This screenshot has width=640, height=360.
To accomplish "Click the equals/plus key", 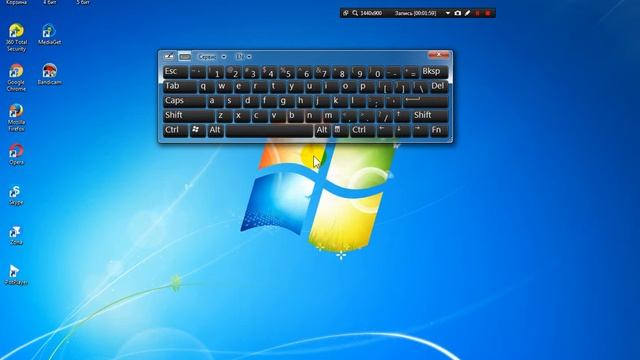I will click(411, 72).
